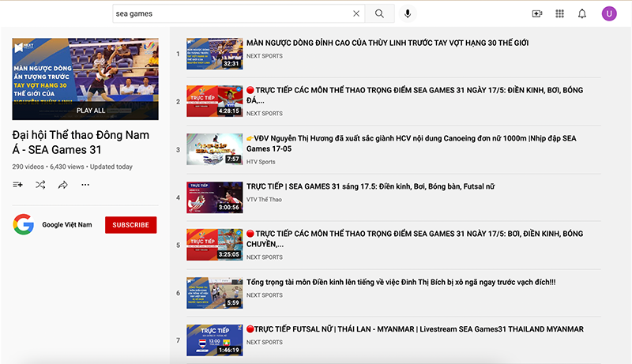Open thumbnail of video with 3:25:05 duration
Viewport: 632px width, 364px height.
click(214, 245)
